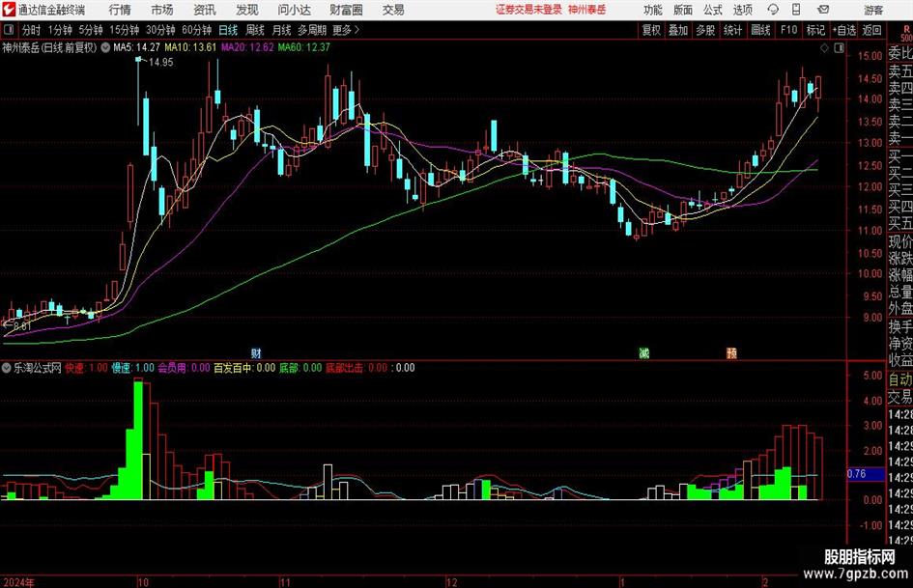Open the headset customer service icon
This screenshot has height=588, width=913.
(773, 10)
